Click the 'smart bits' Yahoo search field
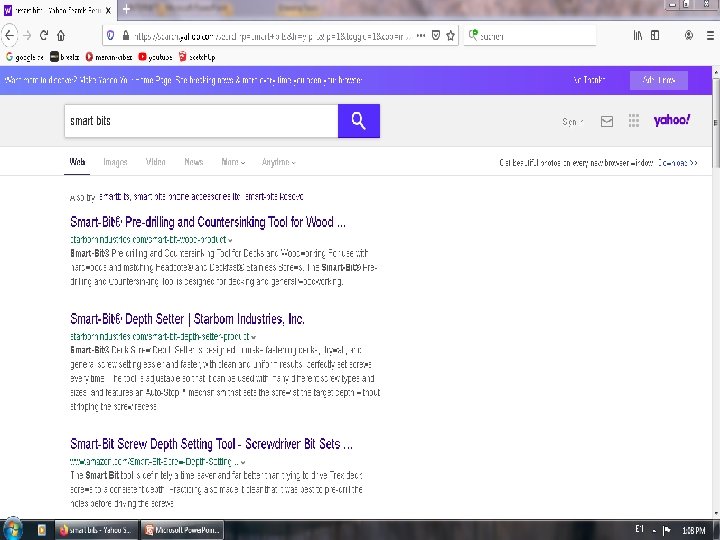The height and width of the screenshot is (540, 720). pos(201,121)
